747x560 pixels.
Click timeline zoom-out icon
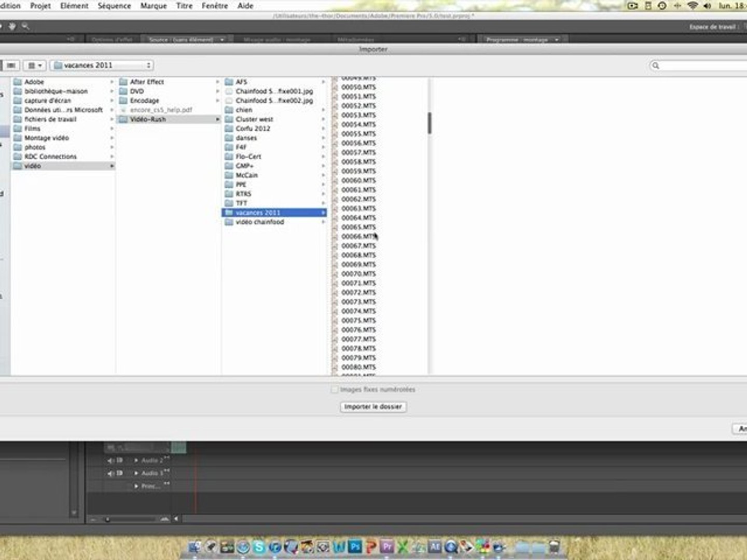coord(93,519)
